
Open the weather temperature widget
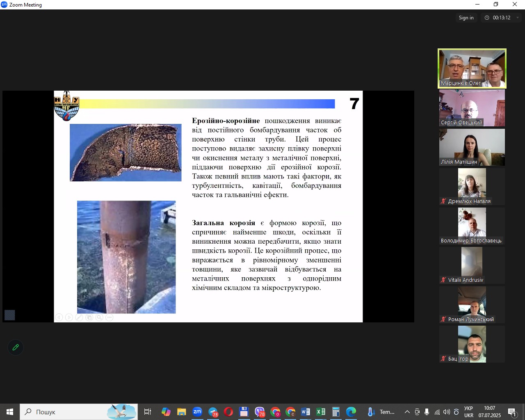(x=381, y=412)
